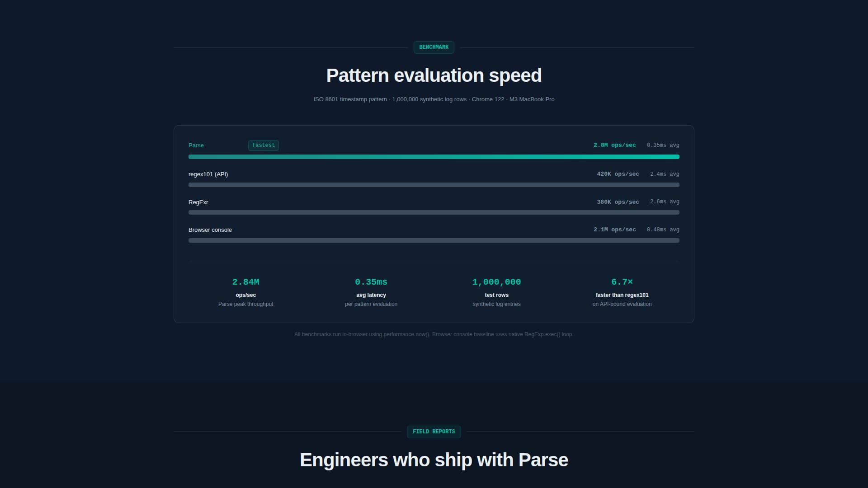Click the 'per pattern evaluation' caption
Viewport: 868px width, 488px height.
pos(371,304)
